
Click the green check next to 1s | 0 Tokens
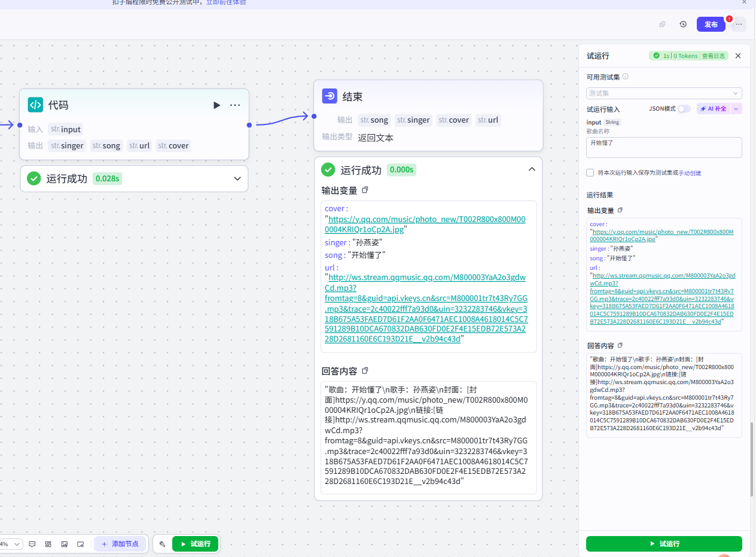click(x=657, y=56)
